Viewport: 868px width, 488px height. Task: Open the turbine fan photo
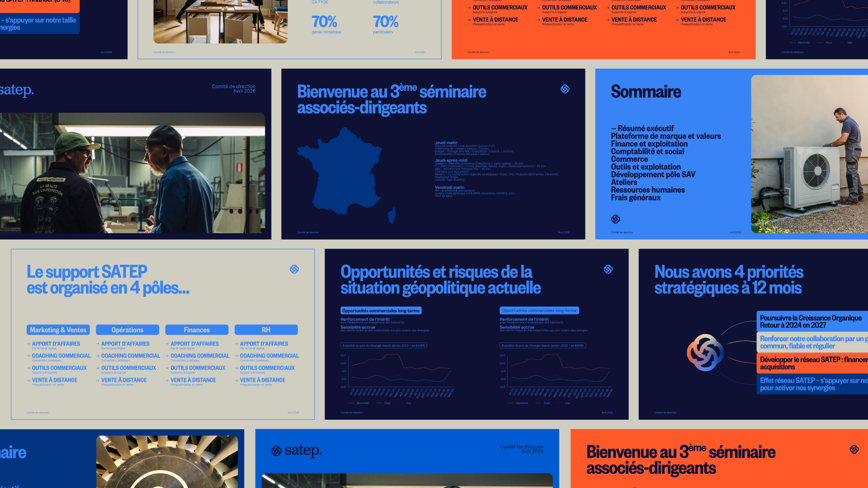click(x=167, y=462)
